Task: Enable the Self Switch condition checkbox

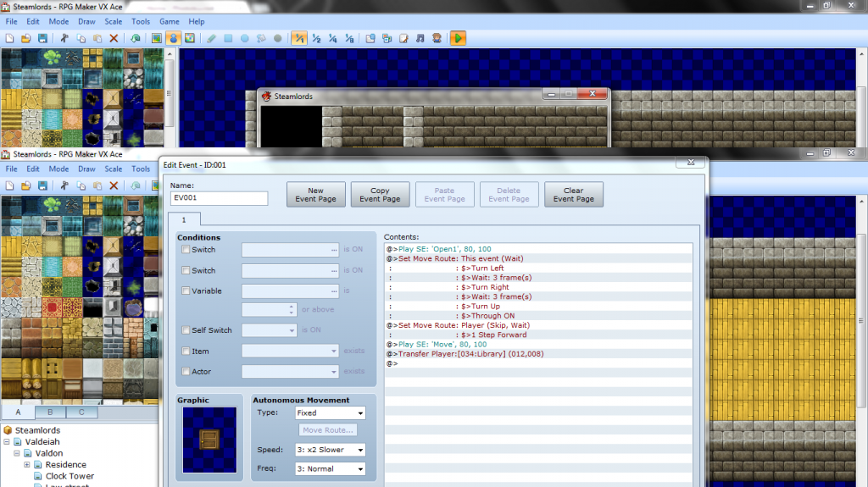Action: [x=186, y=329]
